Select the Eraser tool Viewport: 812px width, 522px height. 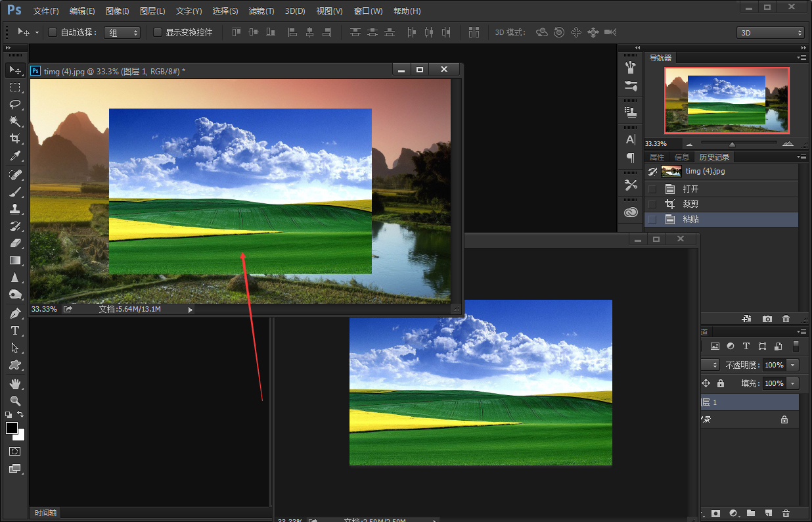pos(14,243)
